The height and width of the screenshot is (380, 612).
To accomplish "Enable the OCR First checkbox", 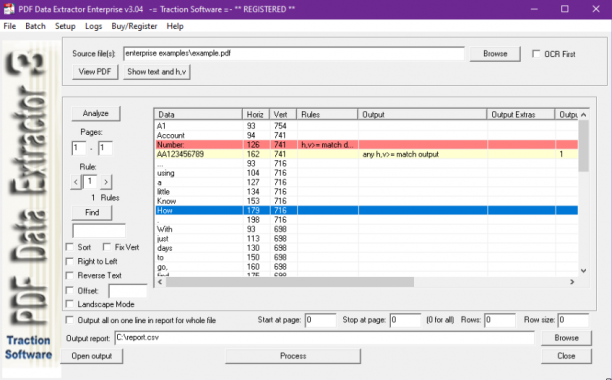I will (x=536, y=54).
